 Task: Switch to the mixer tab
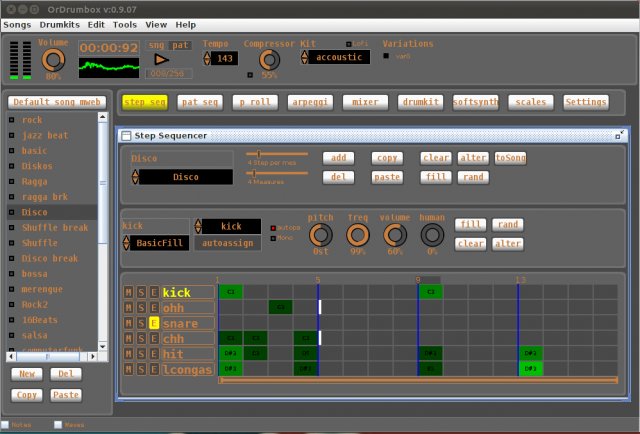coord(365,102)
